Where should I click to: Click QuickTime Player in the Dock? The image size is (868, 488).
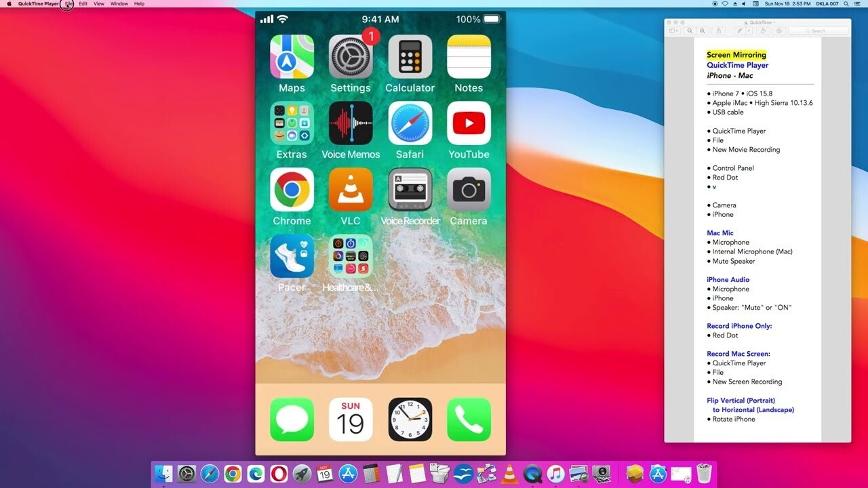click(x=533, y=474)
